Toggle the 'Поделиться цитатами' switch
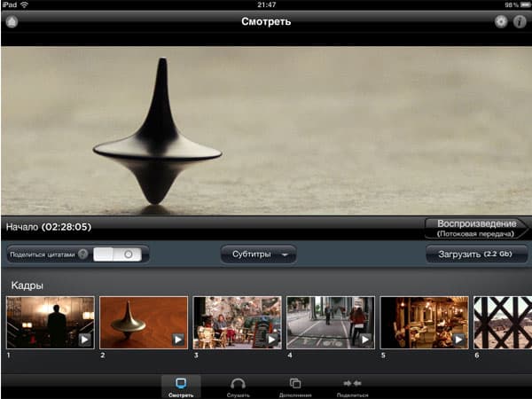The width and height of the screenshot is (532, 399). [117, 254]
